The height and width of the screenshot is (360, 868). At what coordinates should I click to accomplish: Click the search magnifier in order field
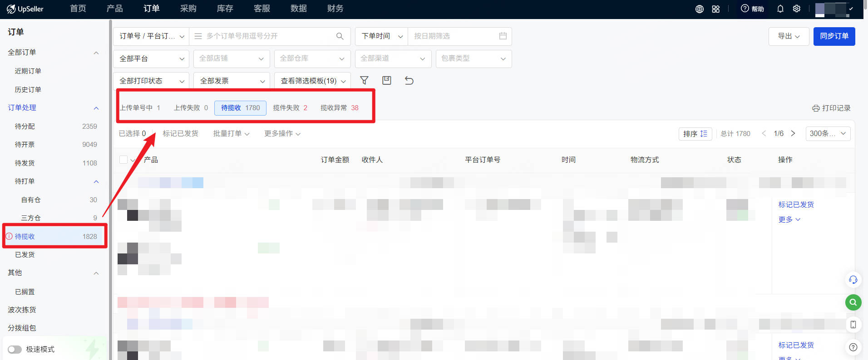pyautogui.click(x=340, y=36)
